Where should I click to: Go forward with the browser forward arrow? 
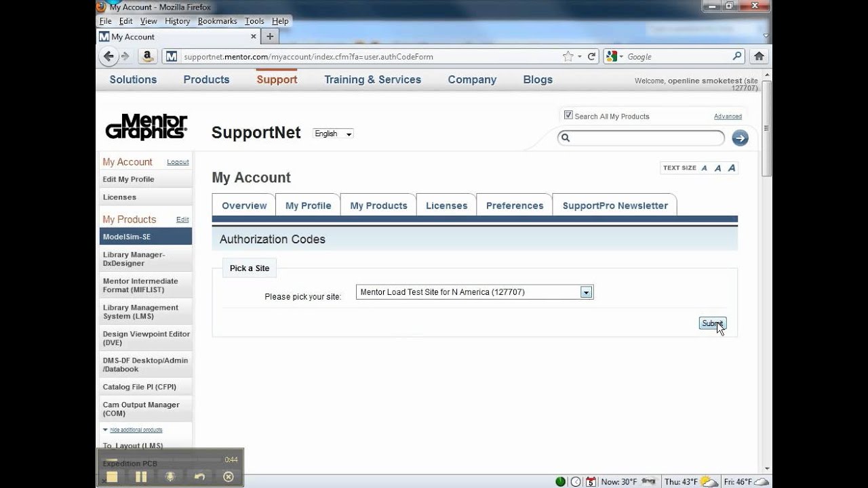(125, 56)
